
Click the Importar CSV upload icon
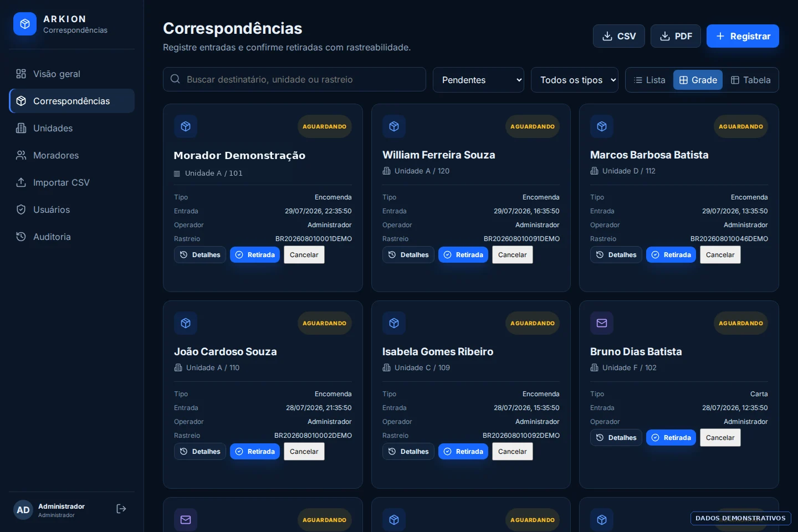point(21,182)
